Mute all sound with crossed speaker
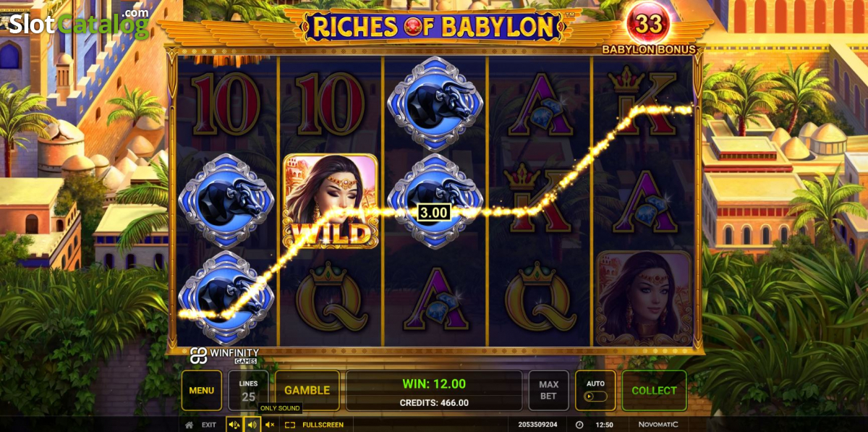Image resolution: width=868 pixels, height=432 pixels. coord(269,425)
